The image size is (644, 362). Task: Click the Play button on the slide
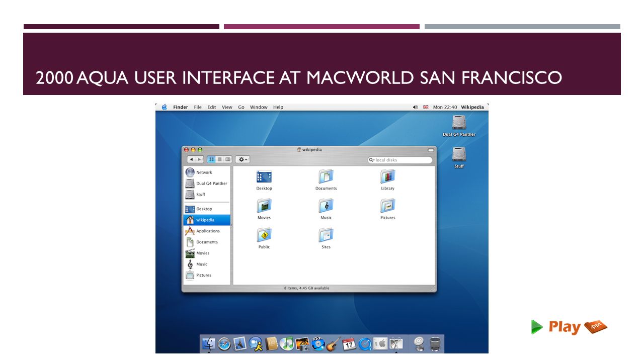[570, 327]
